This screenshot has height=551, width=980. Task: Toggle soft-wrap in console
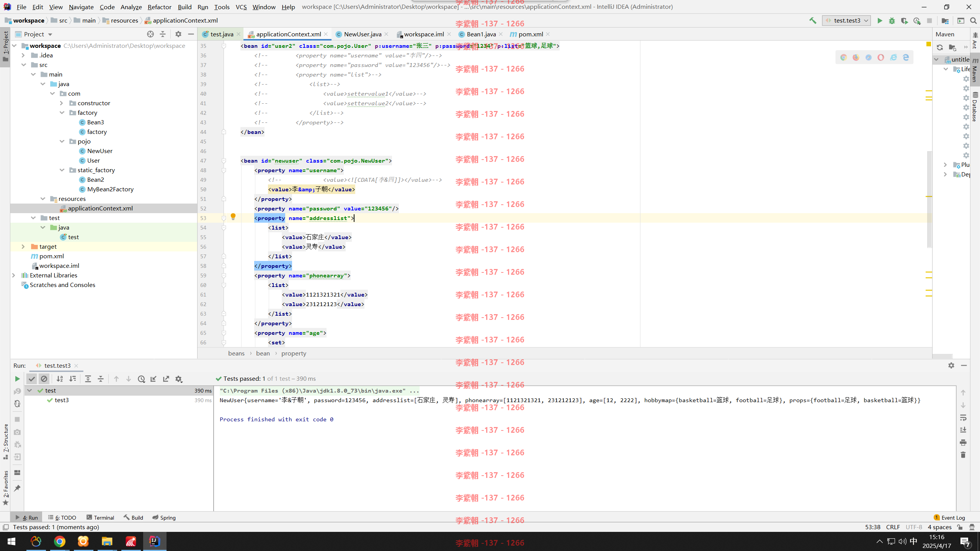(x=963, y=417)
